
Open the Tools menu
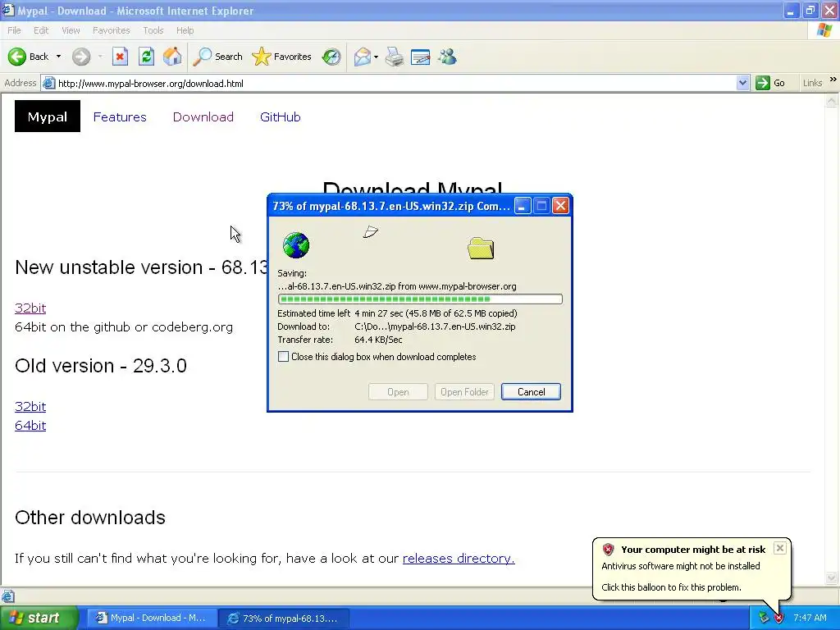pos(153,30)
